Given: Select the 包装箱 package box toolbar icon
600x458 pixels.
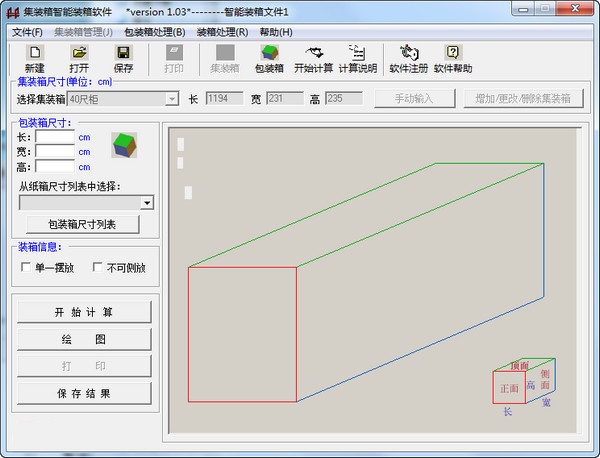Looking at the screenshot, I should point(269,59).
